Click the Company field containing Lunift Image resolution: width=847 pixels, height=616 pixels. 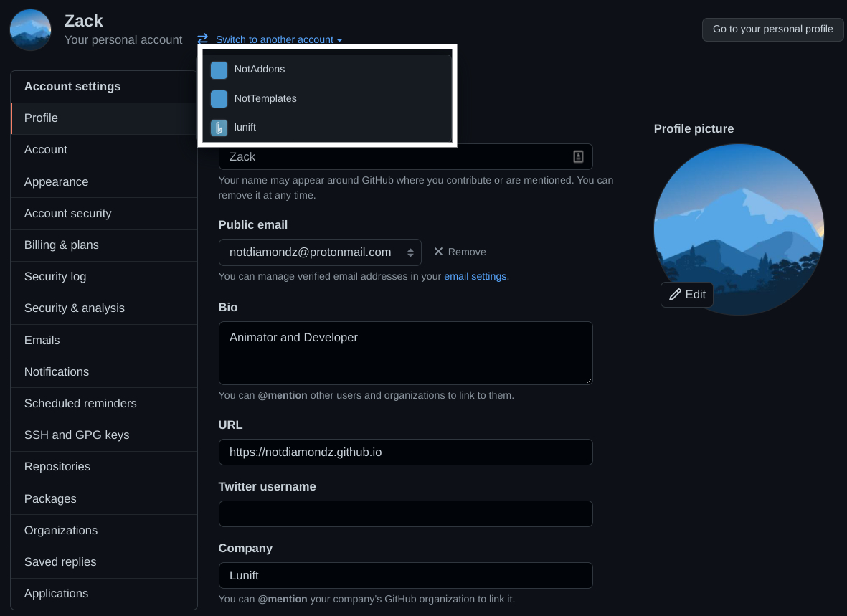406,575
